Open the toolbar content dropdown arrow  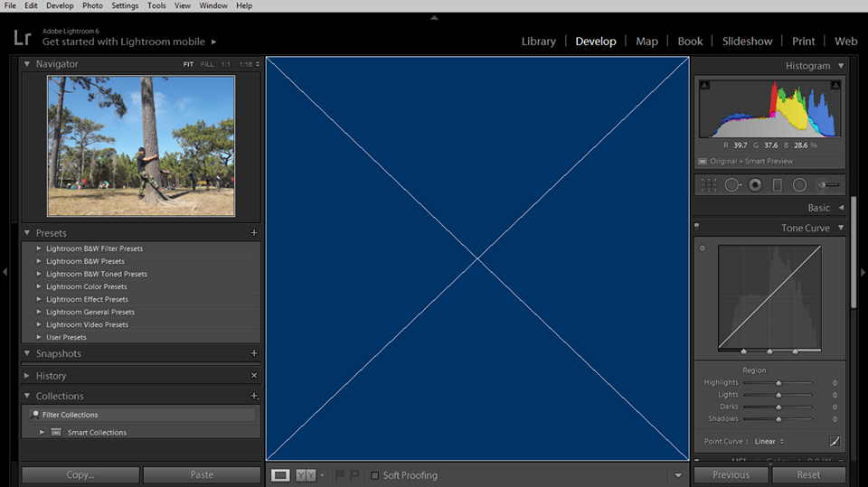click(678, 475)
